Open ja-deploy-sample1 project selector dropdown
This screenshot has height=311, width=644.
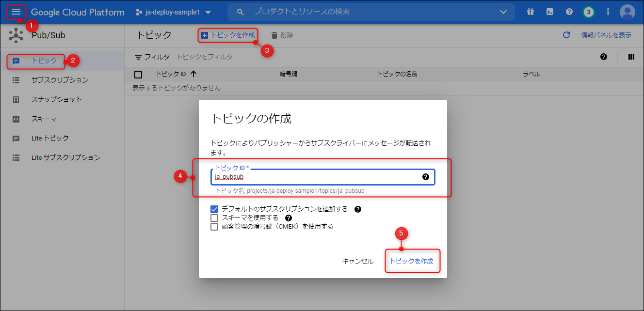click(174, 12)
